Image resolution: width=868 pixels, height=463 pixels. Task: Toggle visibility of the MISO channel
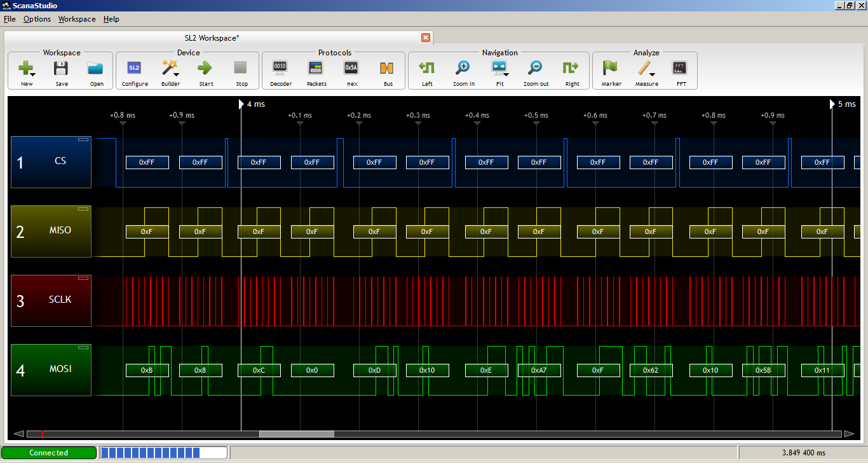point(83,208)
